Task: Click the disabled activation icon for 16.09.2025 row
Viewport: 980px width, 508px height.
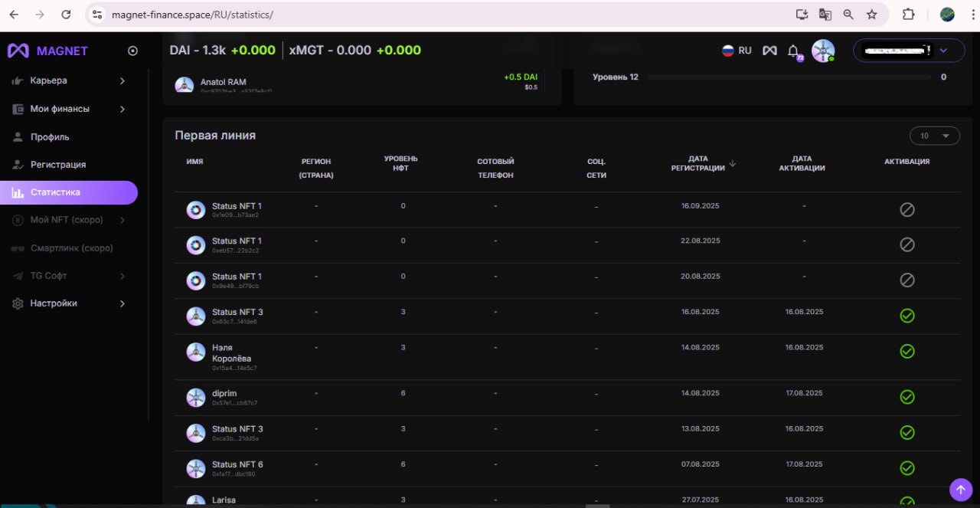Action: point(907,209)
